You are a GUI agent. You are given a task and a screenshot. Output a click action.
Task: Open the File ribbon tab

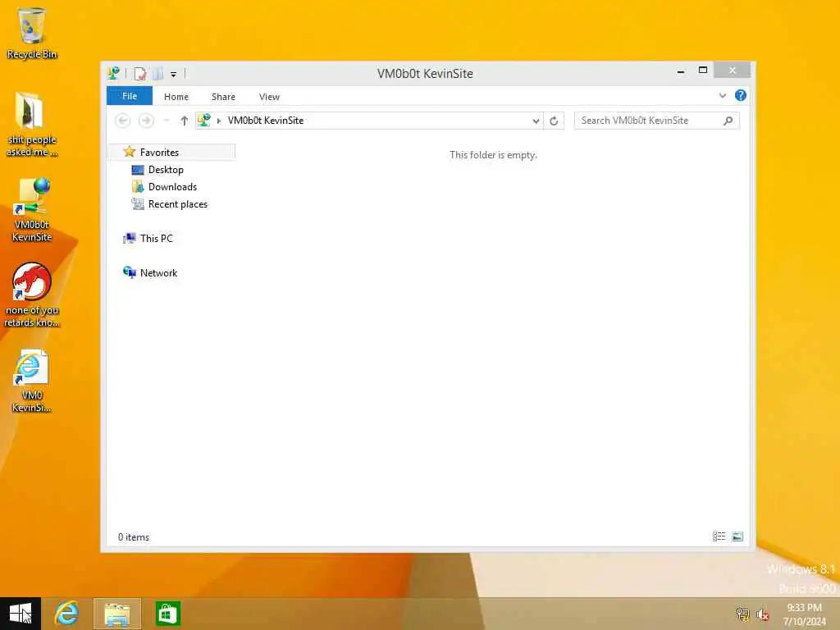coord(130,97)
